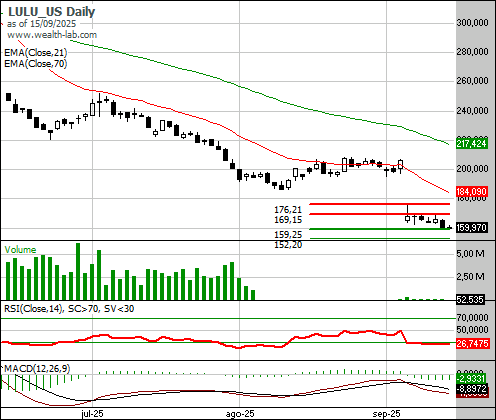Click the jul-25 date axis label

pyautogui.click(x=92, y=414)
